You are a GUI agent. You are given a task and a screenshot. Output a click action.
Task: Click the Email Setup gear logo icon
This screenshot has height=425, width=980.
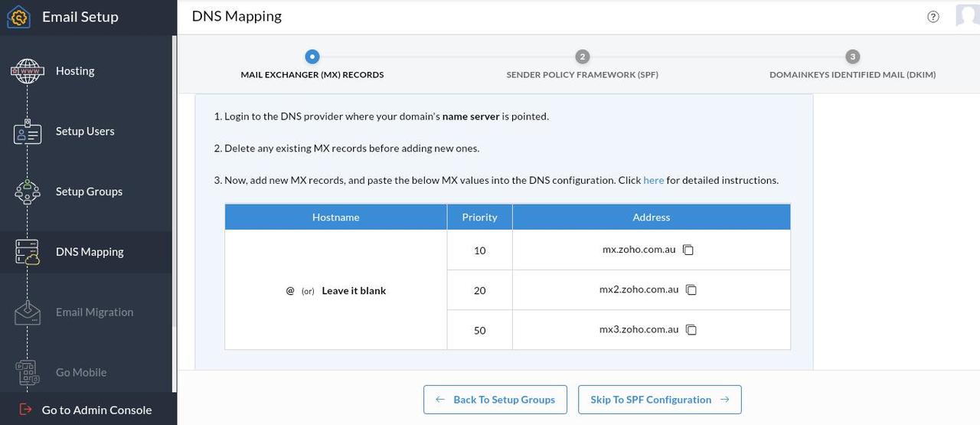[18, 16]
